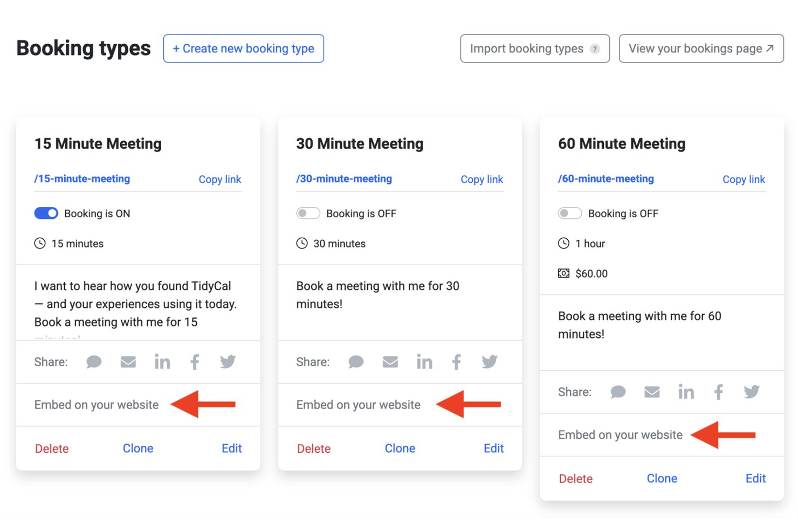Image resolution: width=798 pixels, height=532 pixels.
Task: Click the 60 Minute Meeting card title
Action: [622, 144]
